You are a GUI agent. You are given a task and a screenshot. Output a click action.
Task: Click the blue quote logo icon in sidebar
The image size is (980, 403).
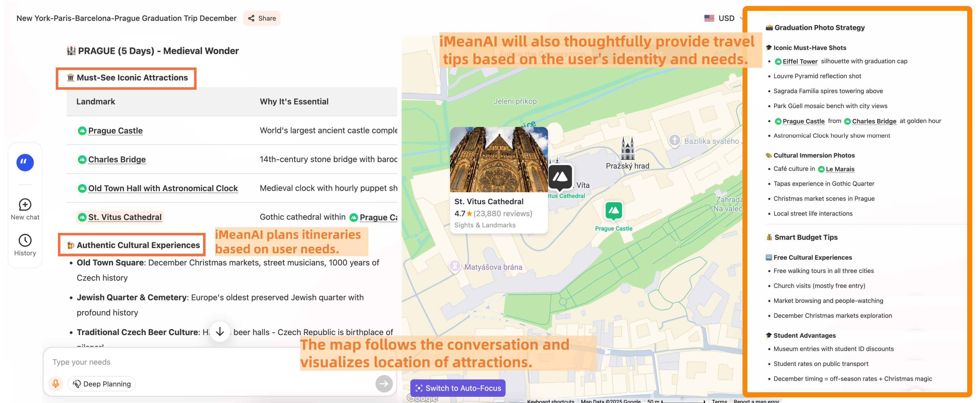point(25,162)
